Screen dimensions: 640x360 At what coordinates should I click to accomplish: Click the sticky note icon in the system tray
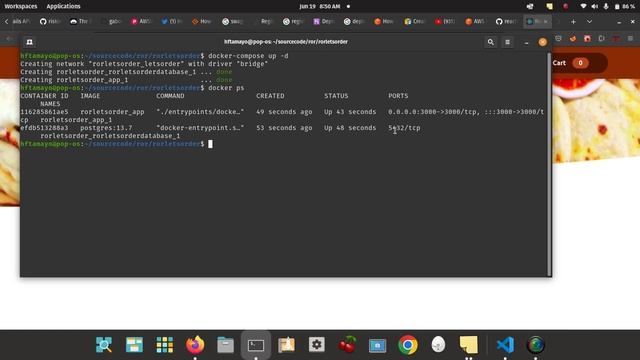tap(549, 6)
